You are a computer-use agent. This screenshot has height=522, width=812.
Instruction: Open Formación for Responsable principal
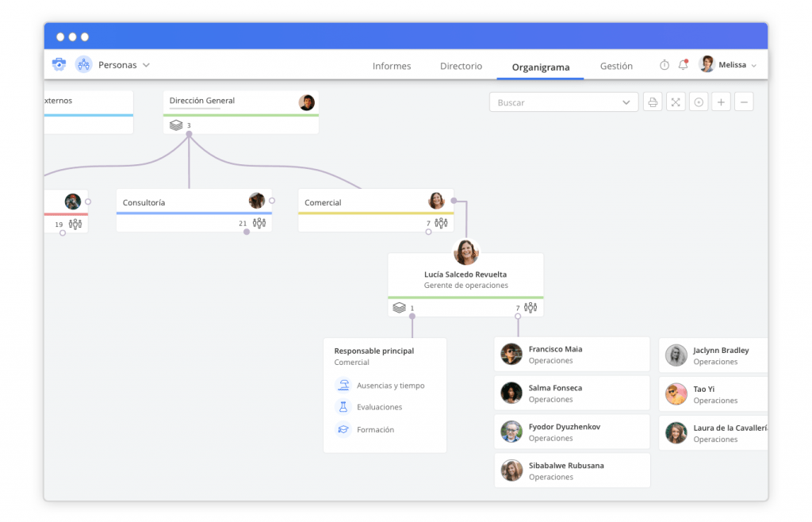[376, 429]
